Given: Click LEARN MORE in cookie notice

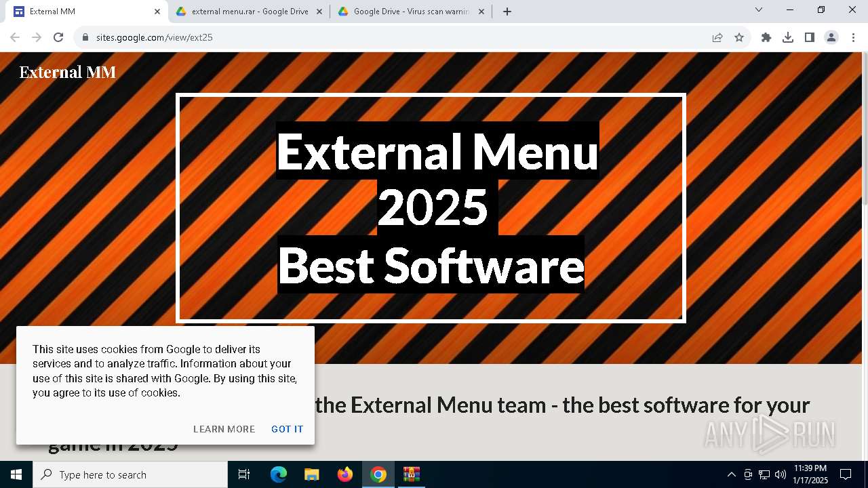Looking at the screenshot, I should coord(224,429).
